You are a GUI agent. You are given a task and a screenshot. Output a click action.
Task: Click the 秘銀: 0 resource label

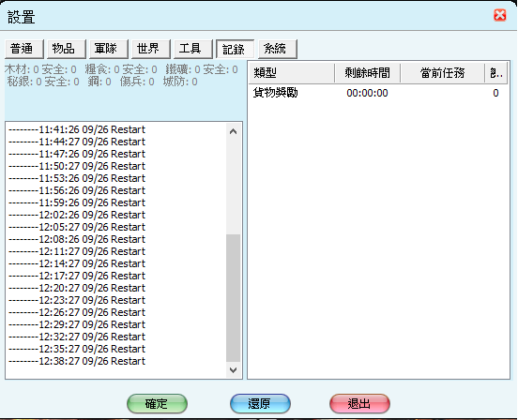(x=24, y=82)
